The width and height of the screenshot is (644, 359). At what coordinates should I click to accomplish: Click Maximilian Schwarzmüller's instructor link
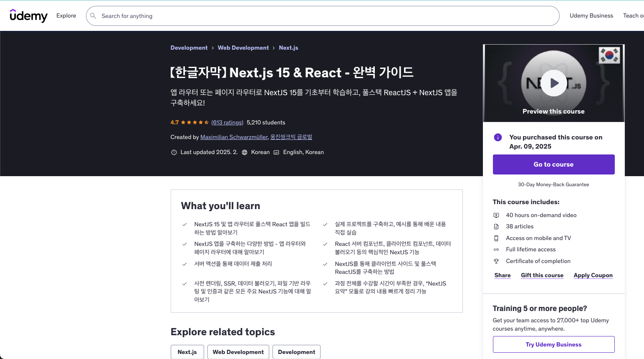[x=234, y=137]
